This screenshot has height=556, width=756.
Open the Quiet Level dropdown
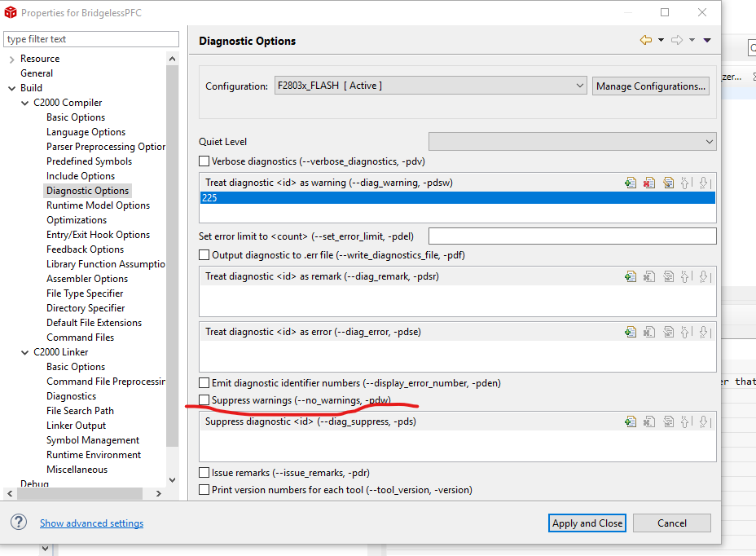click(572, 142)
